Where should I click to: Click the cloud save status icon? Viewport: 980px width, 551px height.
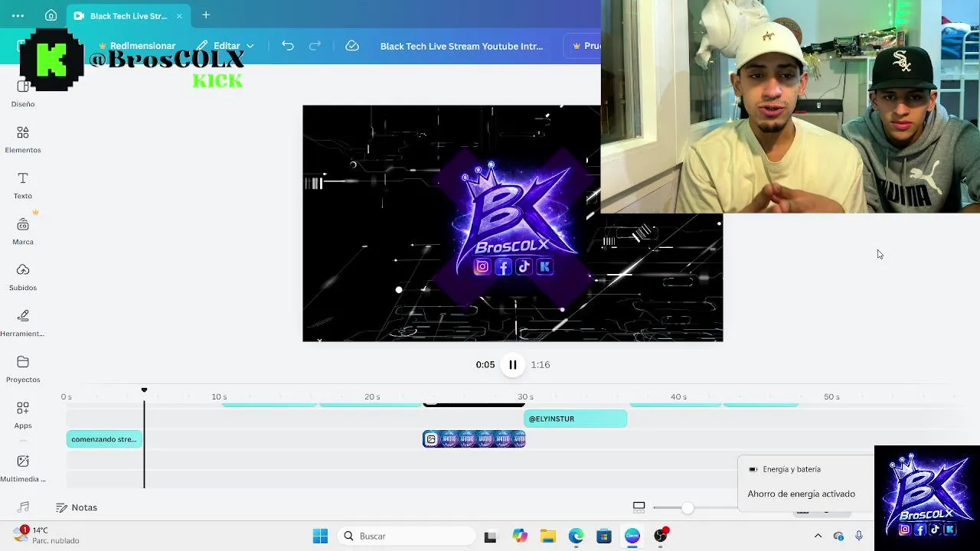point(352,46)
